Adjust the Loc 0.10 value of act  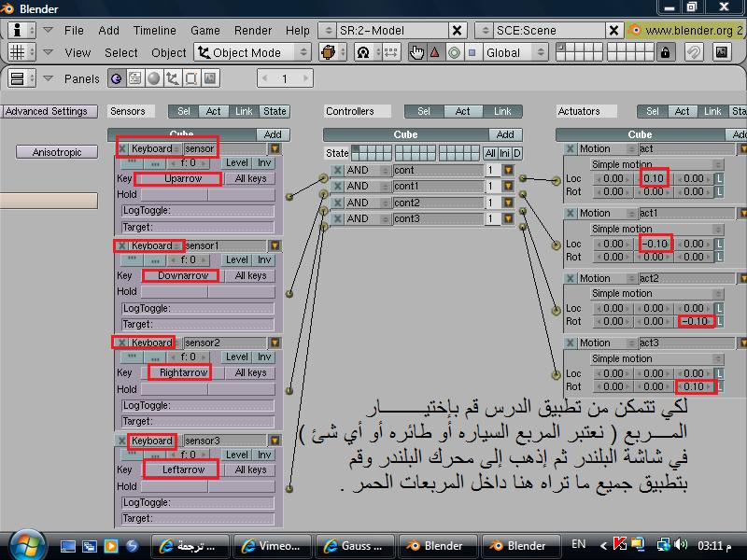coord(654,178)
